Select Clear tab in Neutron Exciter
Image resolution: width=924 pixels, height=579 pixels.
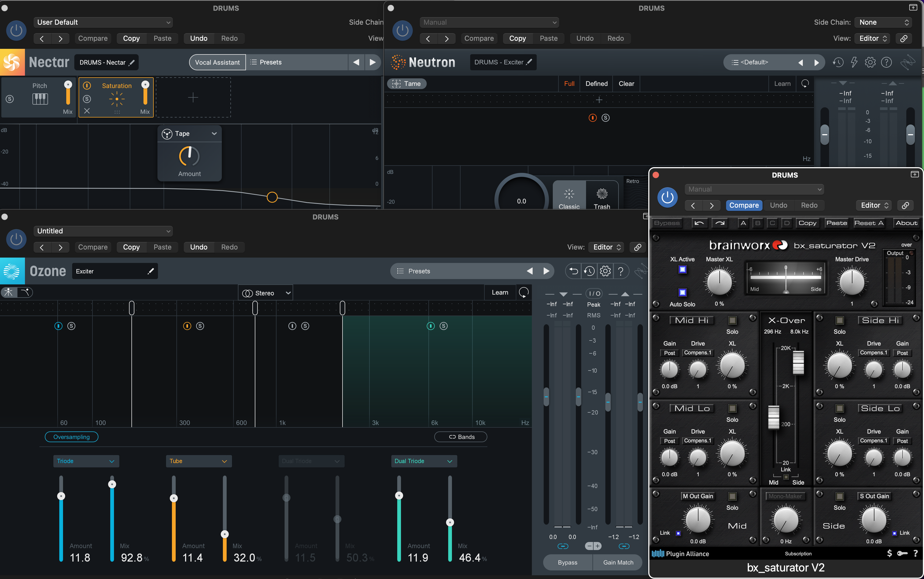click(x=626, y=83)
